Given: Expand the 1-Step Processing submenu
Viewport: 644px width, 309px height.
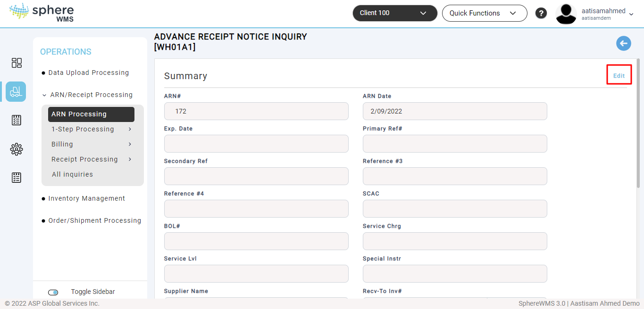Looking at the screenshot, I should coord(91,129).
